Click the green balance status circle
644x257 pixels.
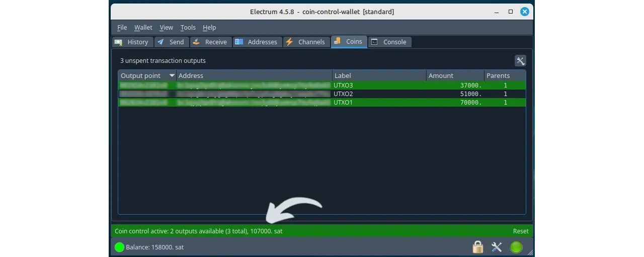[x=119, y=247]
